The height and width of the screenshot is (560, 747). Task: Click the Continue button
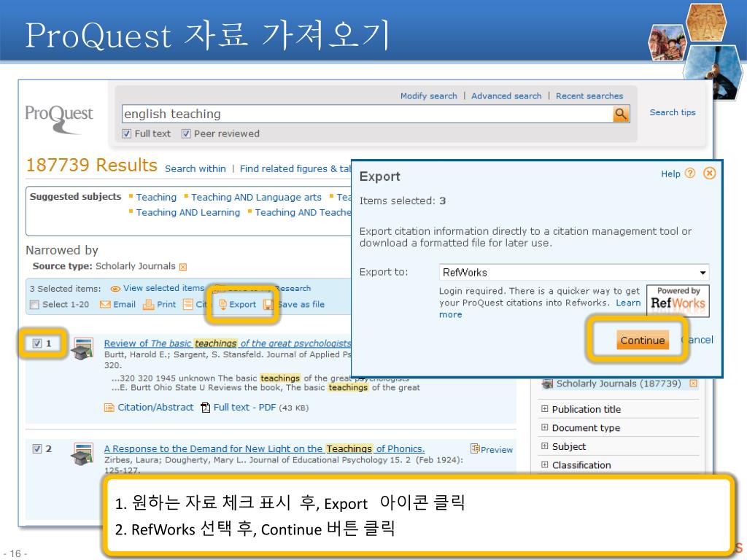[x=642, y=340]
